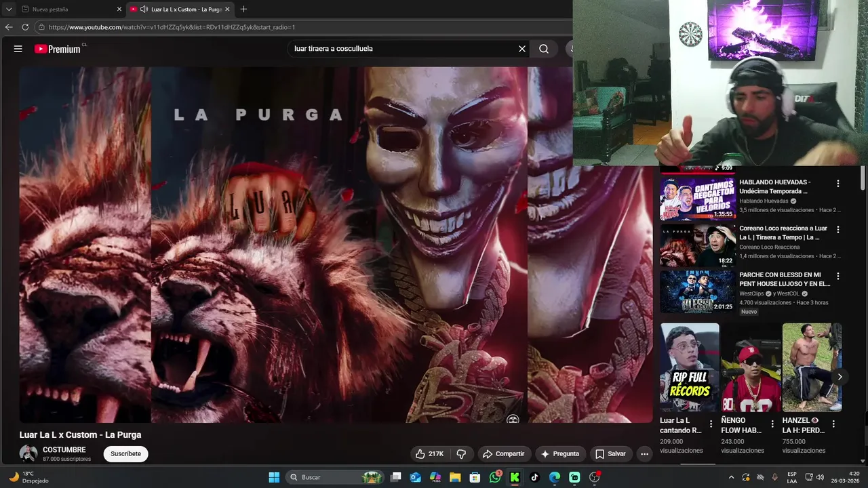The image size is (868, 488).
Task: Open File Explorer from the taskbar
Action: coord(455,477)
